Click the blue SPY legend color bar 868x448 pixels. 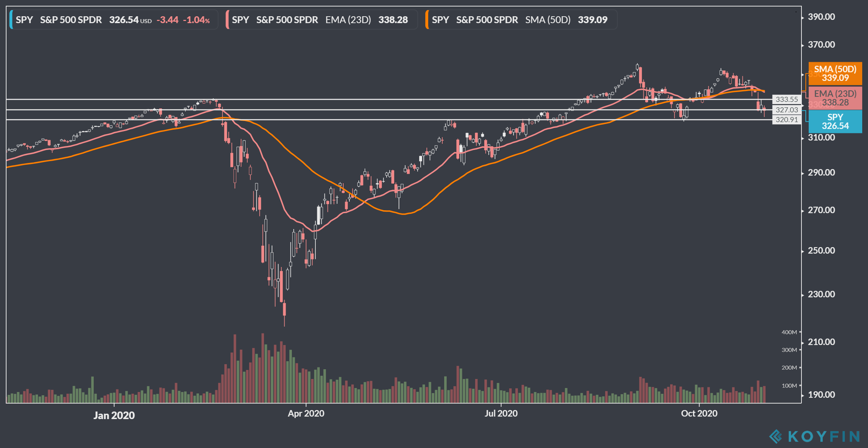click(x=11, y=20)
